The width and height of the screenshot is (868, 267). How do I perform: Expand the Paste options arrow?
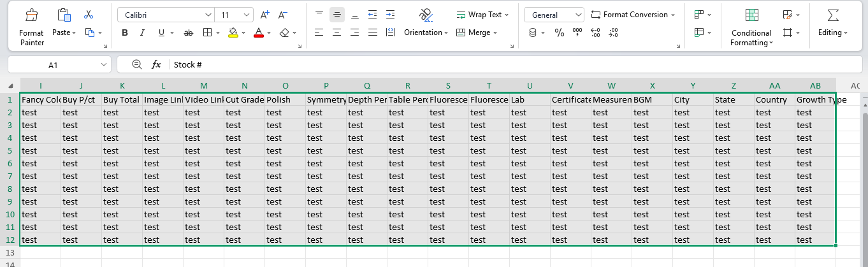coord(74,32)
